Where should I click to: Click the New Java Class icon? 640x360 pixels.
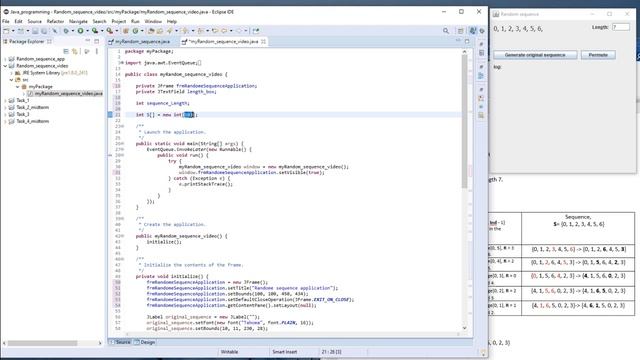(x=135, y=31)
